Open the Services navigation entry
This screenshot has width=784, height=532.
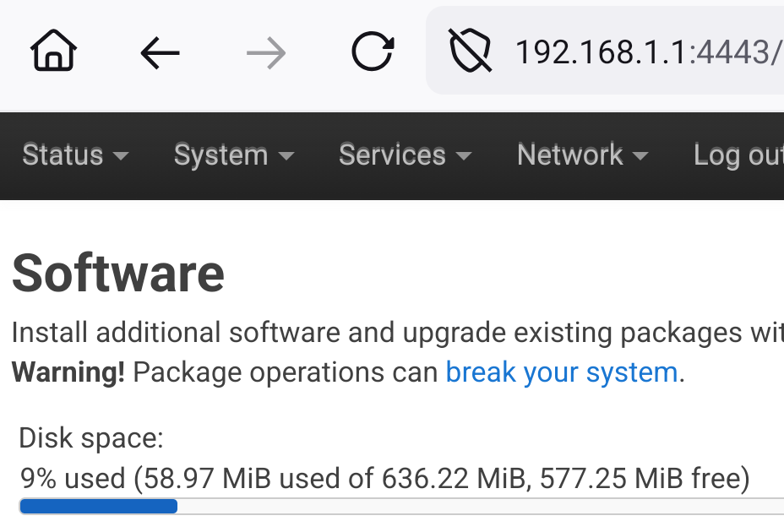[392, 155]
